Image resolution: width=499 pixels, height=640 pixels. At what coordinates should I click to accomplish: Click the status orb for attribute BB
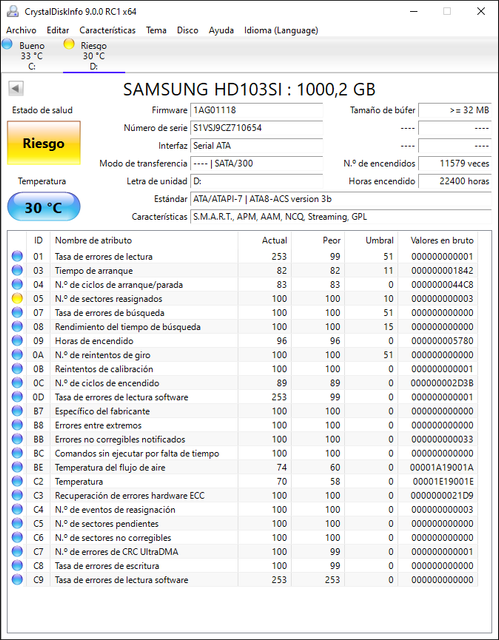(17, 439)
